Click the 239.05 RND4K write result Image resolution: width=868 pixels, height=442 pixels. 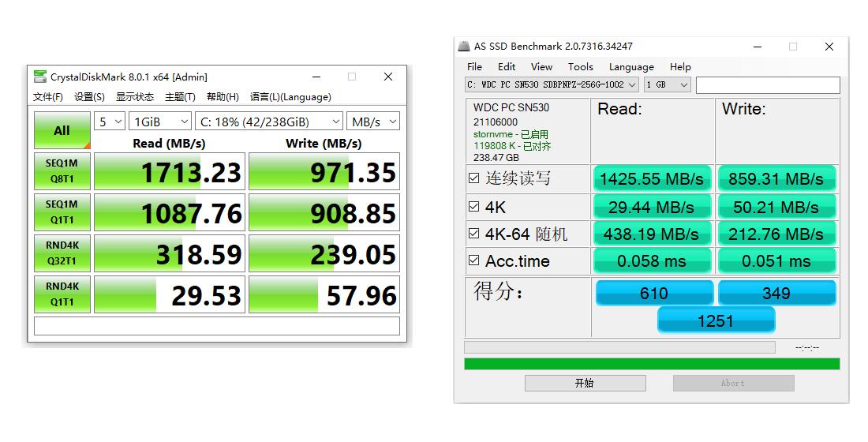(324, 253)
